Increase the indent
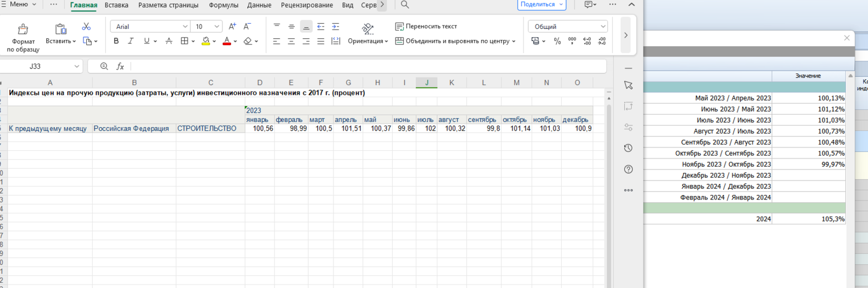Viewport: 868px width, 288px height. click(335, 27)
